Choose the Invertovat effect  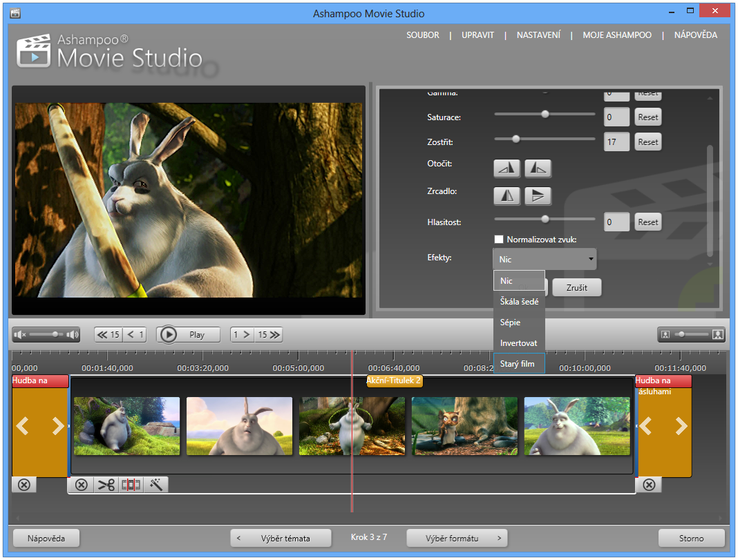coord(519,342)
